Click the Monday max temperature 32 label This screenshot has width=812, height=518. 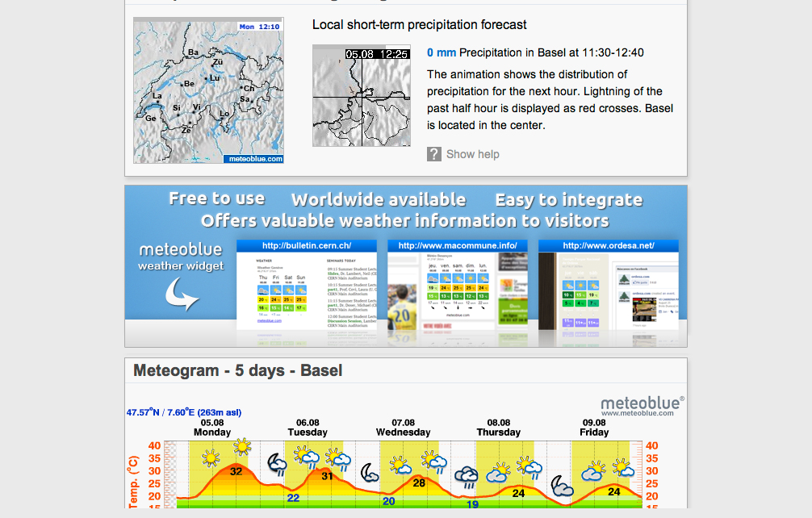pyautogui.click(x=236, y=471)
